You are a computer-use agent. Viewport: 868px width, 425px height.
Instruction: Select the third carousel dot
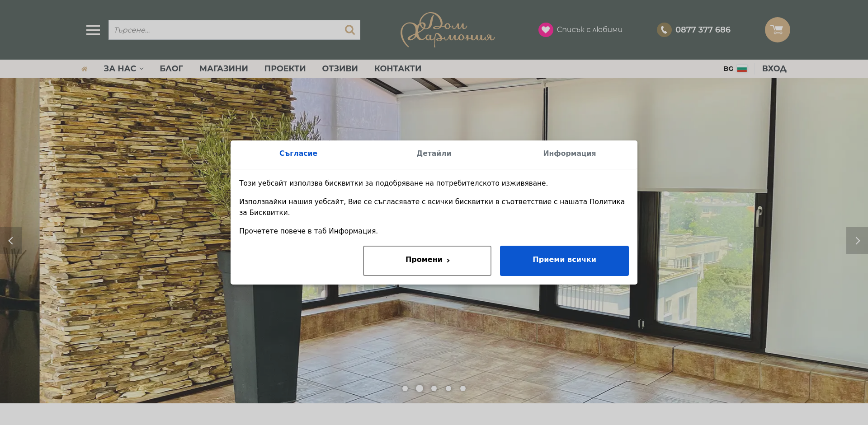coord(434,388)
